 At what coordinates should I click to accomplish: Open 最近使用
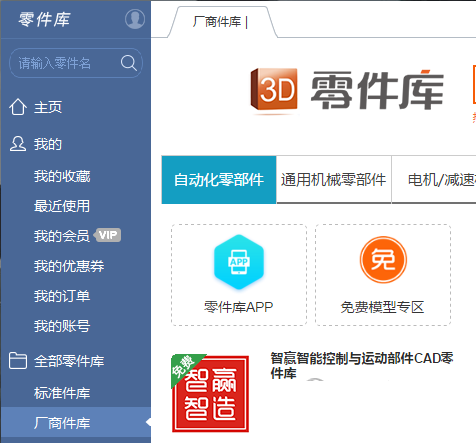point(62,206)
